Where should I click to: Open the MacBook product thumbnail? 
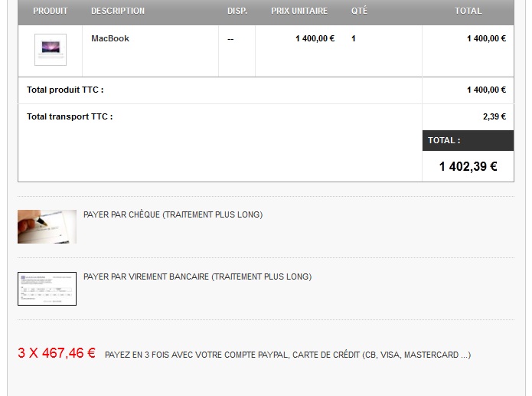pos(51,50)
